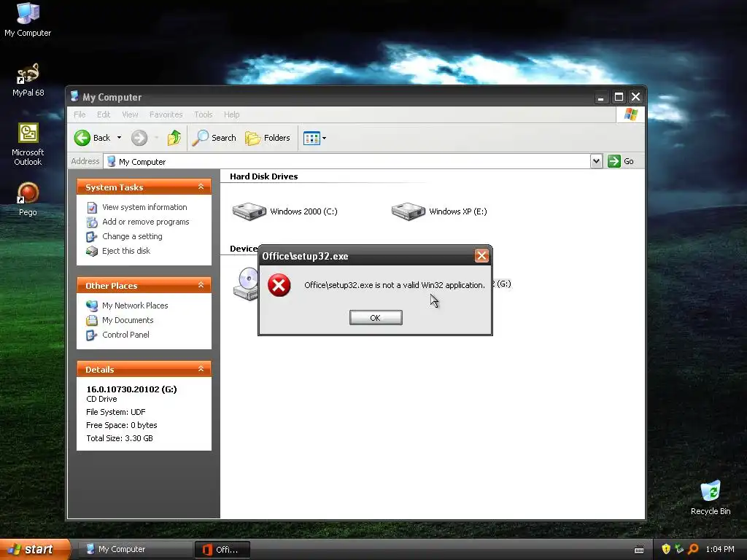Screen dimensions: 747x560
Task: Click the Windows XP (E:) label
Action: coord(458,211)
